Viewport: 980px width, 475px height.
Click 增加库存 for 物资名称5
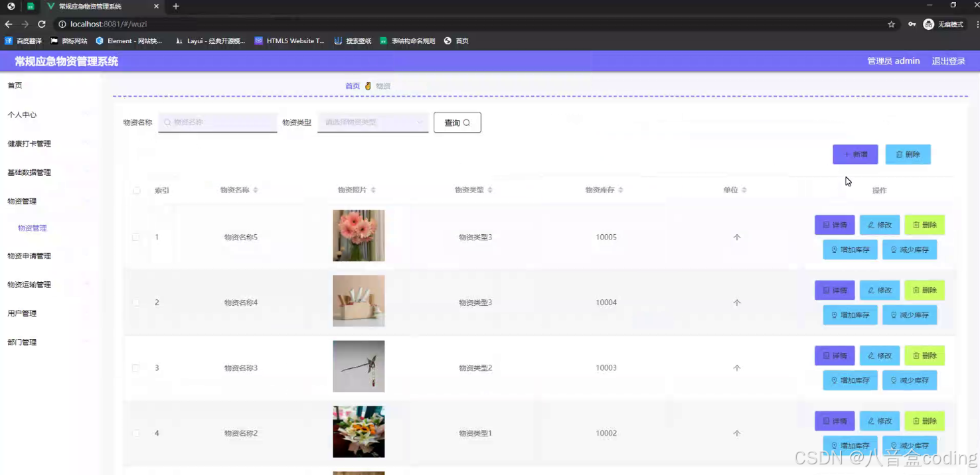pyautogui.click(x=850, y=250)
